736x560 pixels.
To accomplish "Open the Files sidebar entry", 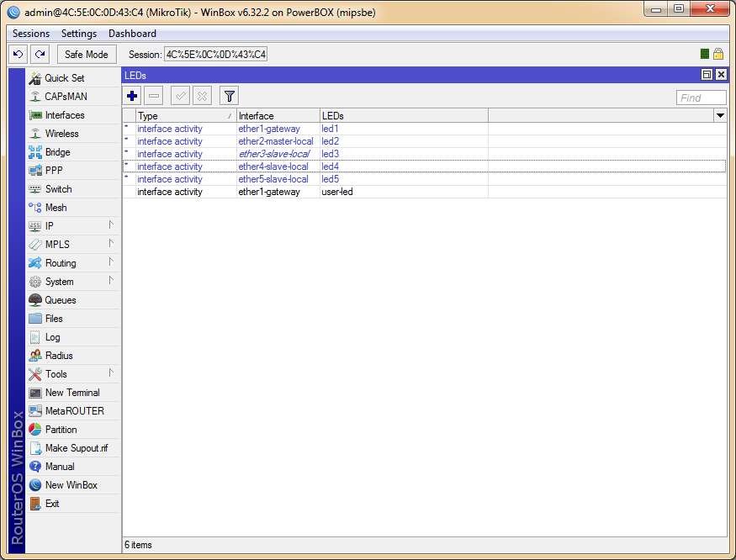I will coord(54,319).
